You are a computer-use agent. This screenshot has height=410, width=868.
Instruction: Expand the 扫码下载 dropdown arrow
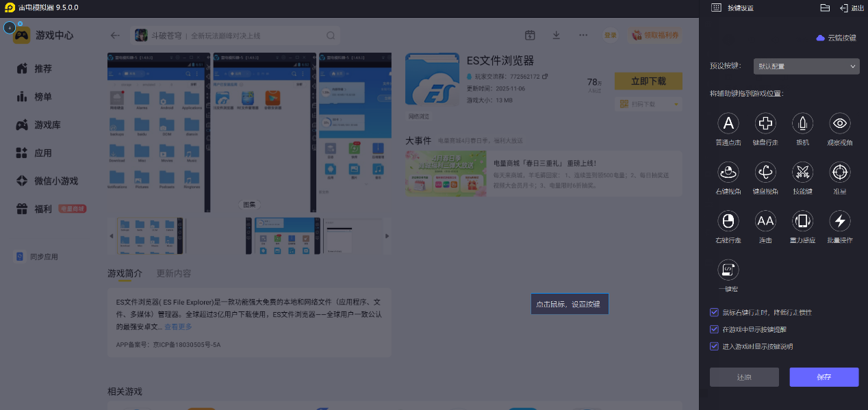click(x=676, y=104)
